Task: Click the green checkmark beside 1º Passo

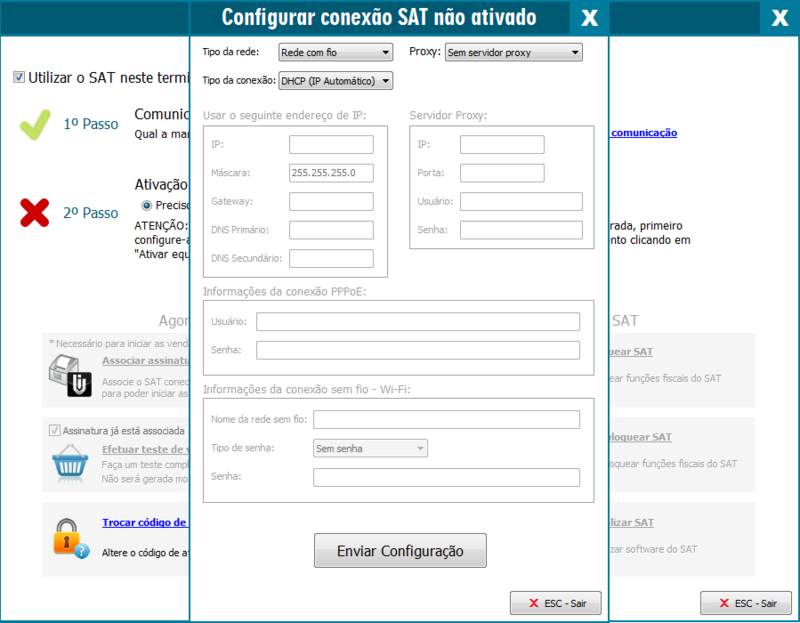Action: [x=35, y=124]
